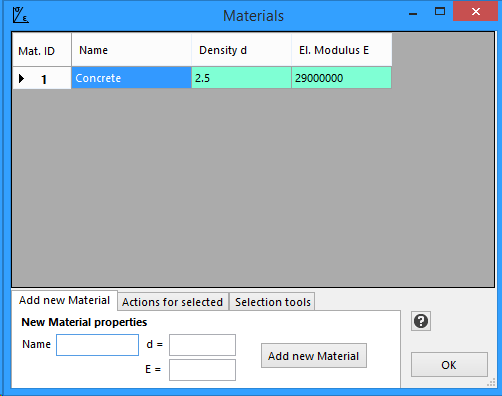This screenshot has width=502, height=396.
Task: Confirm with the OK button
Action: [449, 365]
